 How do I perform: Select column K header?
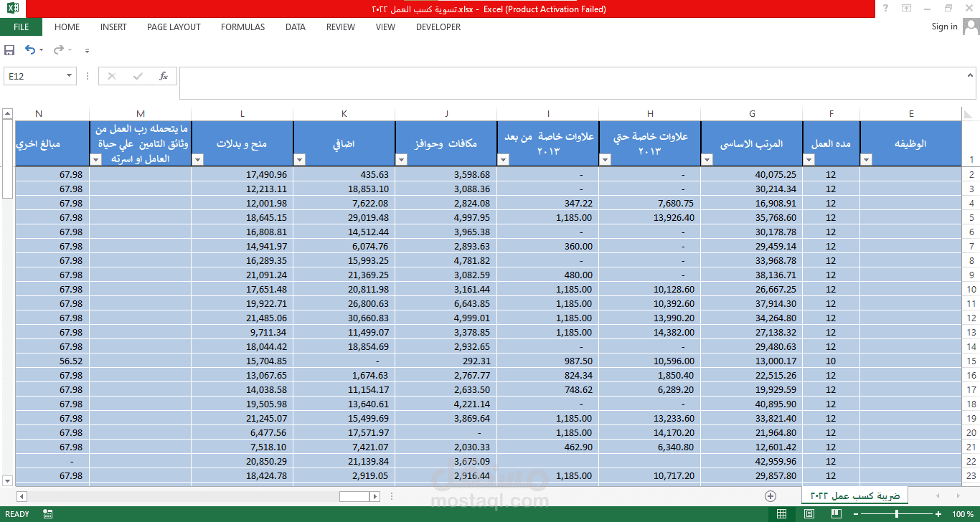(344, 113)
